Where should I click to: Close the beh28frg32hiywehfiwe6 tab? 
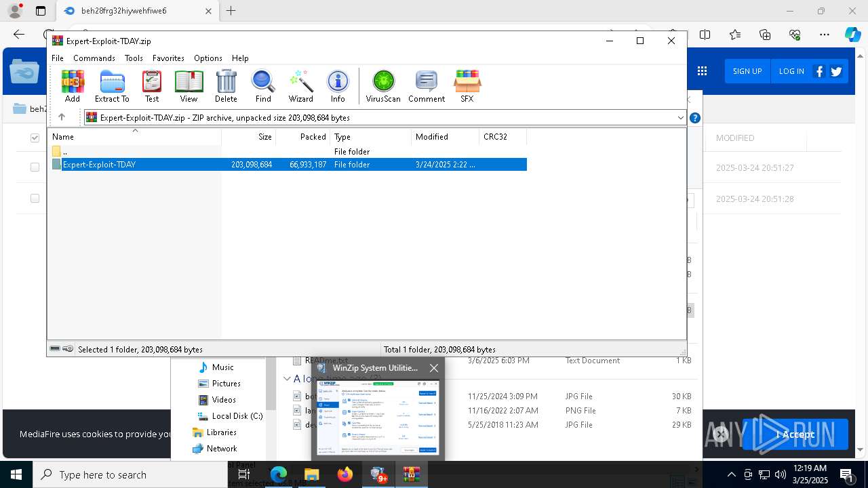click(209, 11)
